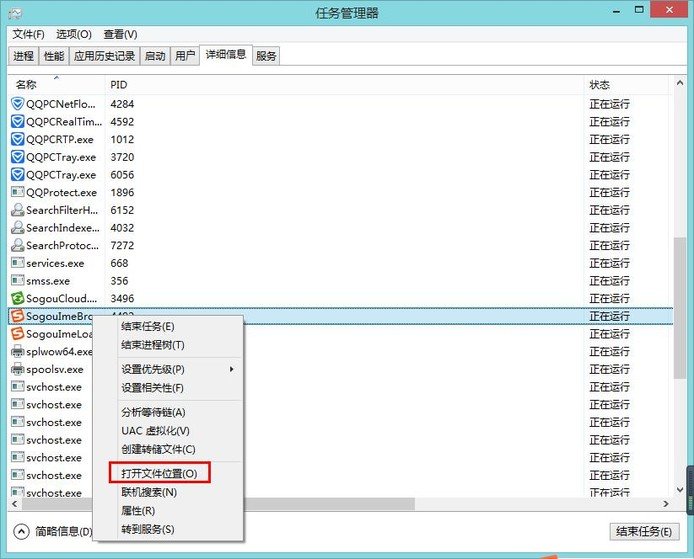Choose UAC 虚拟化(V) in context menu

coord(155,431)
